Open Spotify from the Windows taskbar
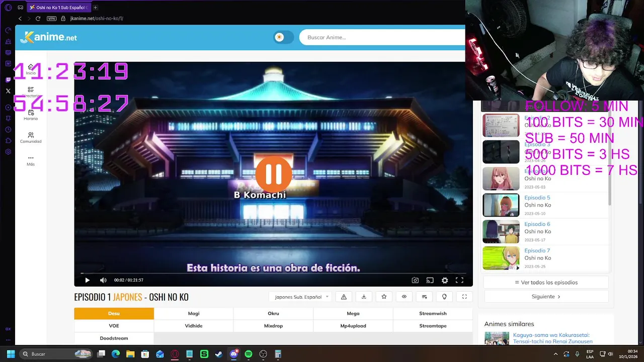The width and height of the screenshot is (644, 362). point(248,354)
